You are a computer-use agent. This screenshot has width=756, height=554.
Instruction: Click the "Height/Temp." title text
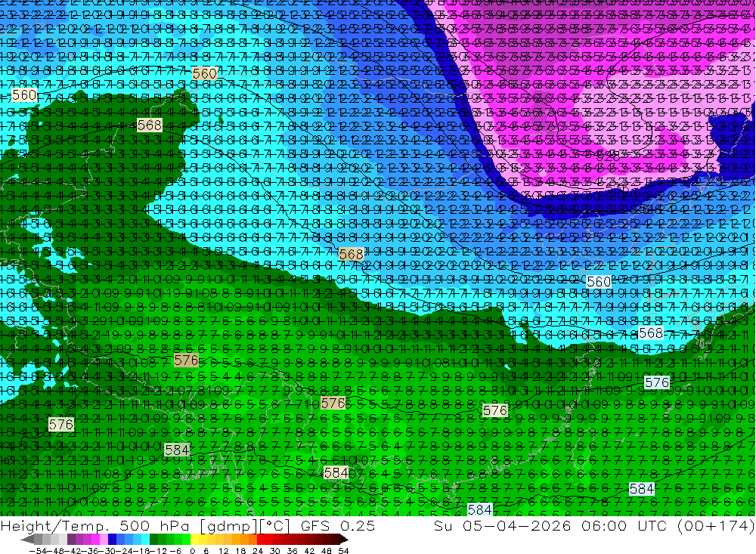click(x=55, y=526)
